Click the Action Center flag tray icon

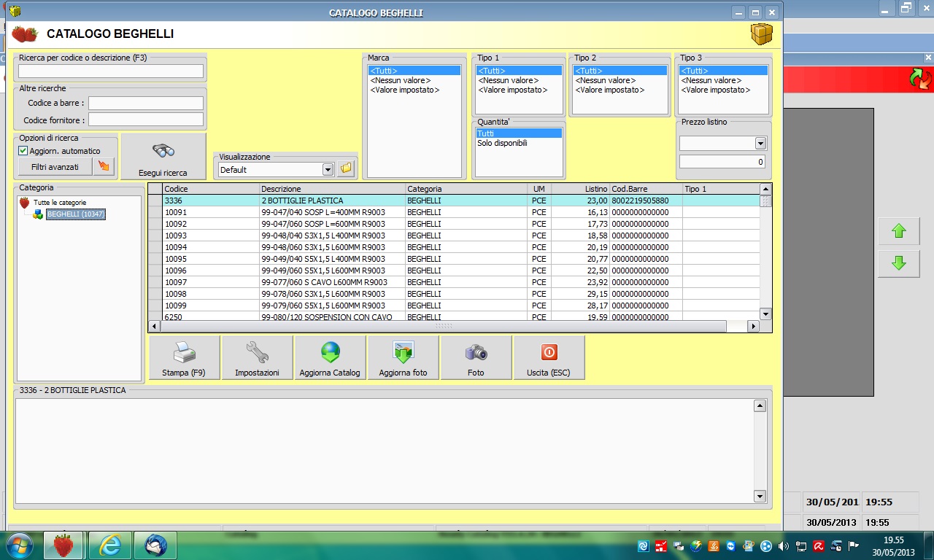point(853,545)
